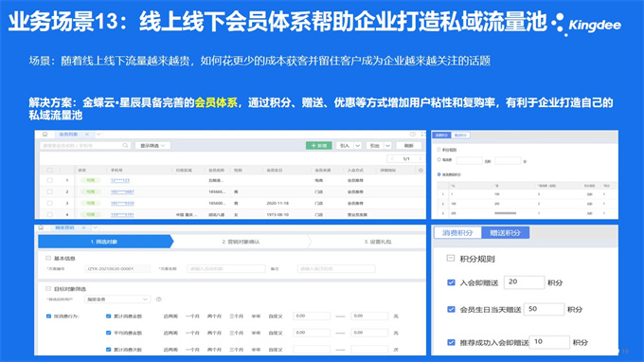Close the 会员列表 tab
644x362 pixels.
click(x=87, y=135)
